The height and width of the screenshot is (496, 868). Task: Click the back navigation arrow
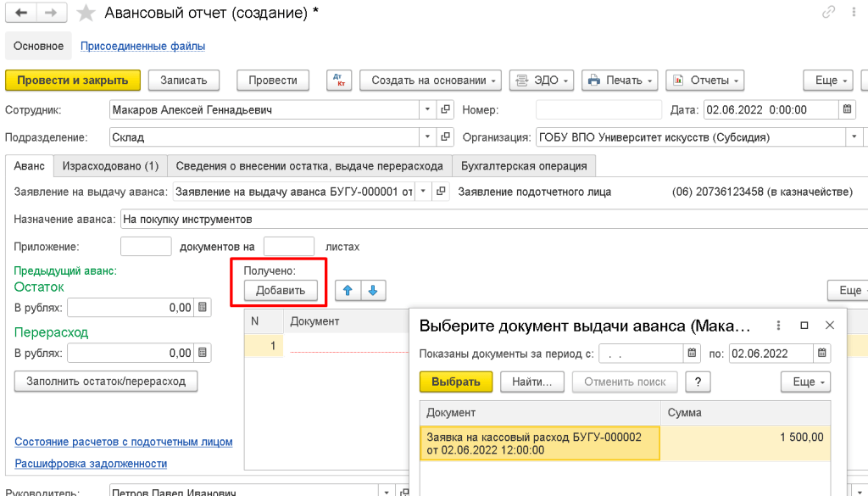point(21,14)
